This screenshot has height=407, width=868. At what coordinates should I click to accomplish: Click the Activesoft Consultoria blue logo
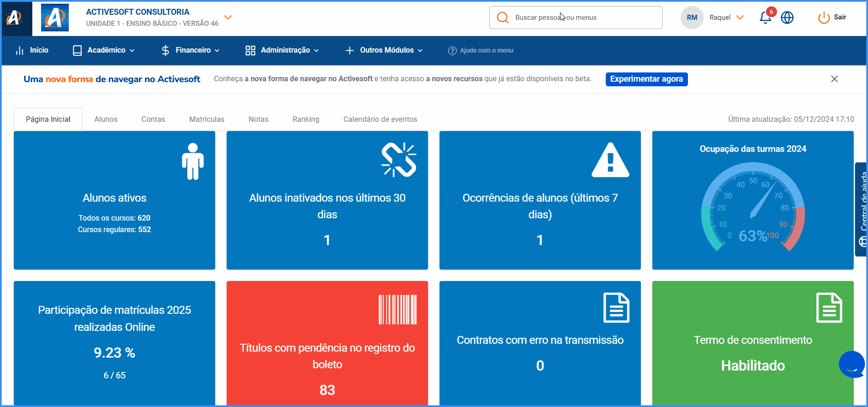pyautogui.click(x=55, y=18)
